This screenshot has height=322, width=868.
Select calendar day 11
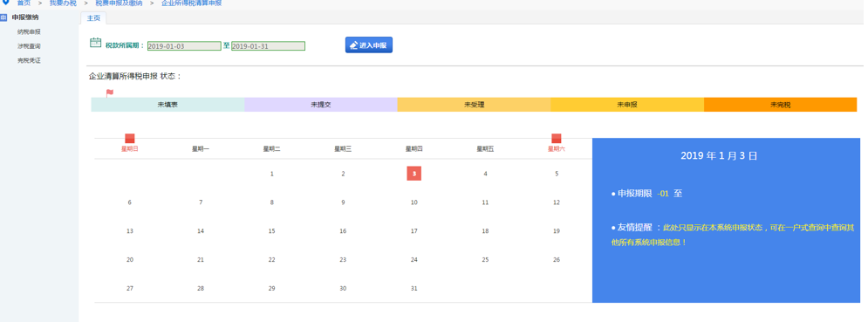[x=486, y=202]
